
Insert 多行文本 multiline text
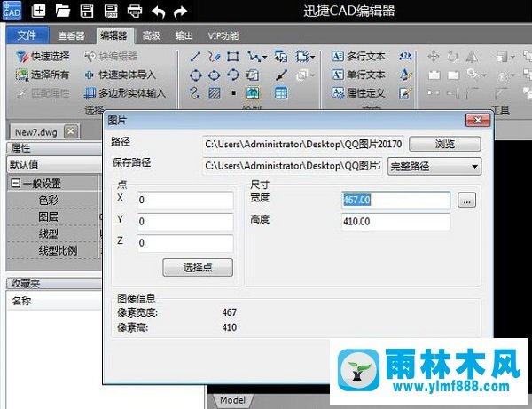358,57
